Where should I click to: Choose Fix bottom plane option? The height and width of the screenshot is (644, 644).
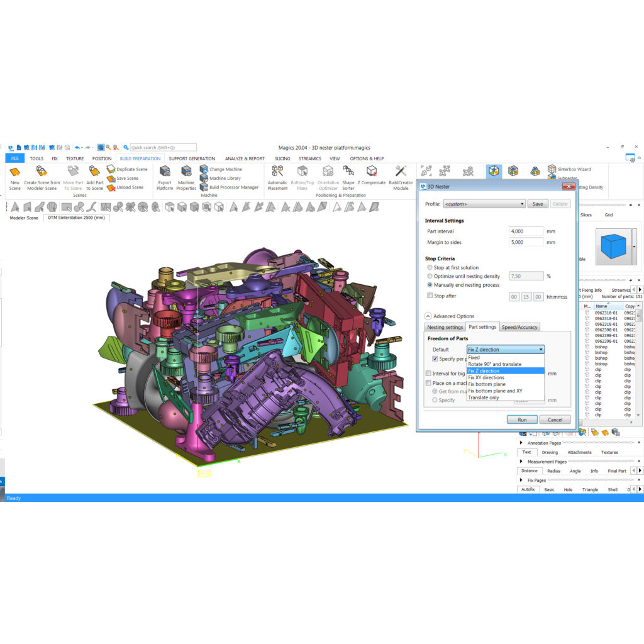click(506, 384)
